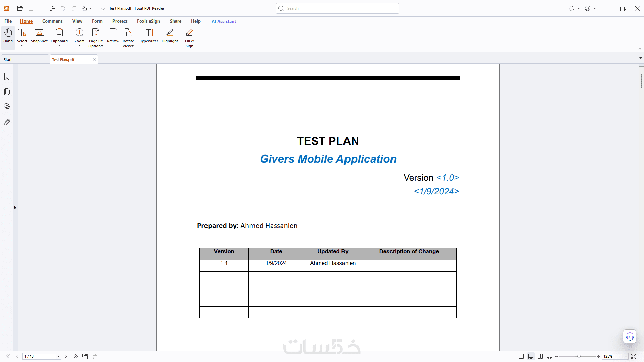The image size is (644, 362).
Task: Activate the Highlight tool
Action: coord(170,36)
